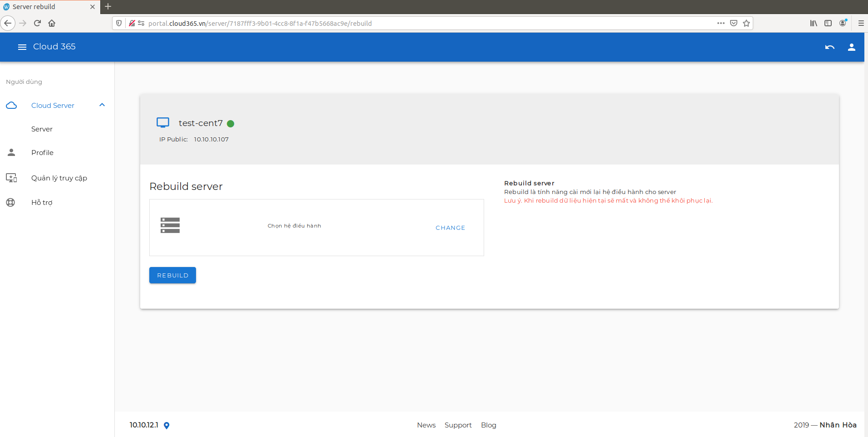Open the browser Library icon
Viewport: 868px width, 437px height.
coord(814,23)
